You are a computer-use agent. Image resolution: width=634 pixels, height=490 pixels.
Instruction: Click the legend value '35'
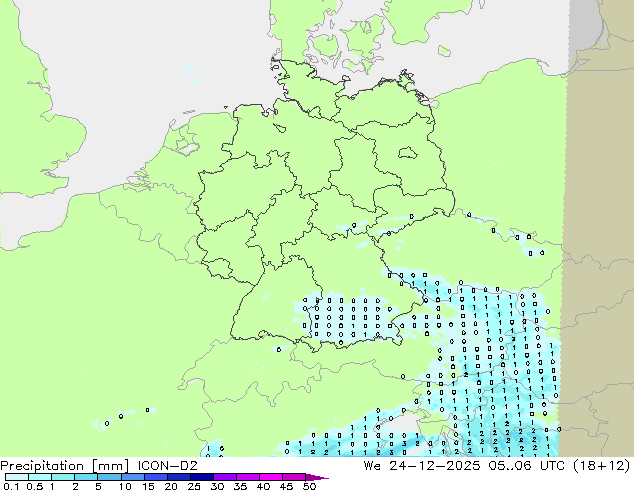pyautogui.click(x=240, y=486)
